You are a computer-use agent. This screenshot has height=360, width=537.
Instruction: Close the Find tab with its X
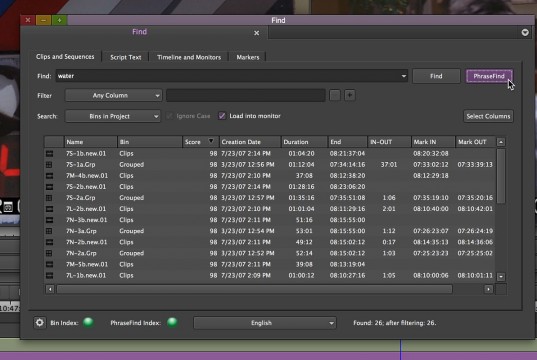[257, 33]
